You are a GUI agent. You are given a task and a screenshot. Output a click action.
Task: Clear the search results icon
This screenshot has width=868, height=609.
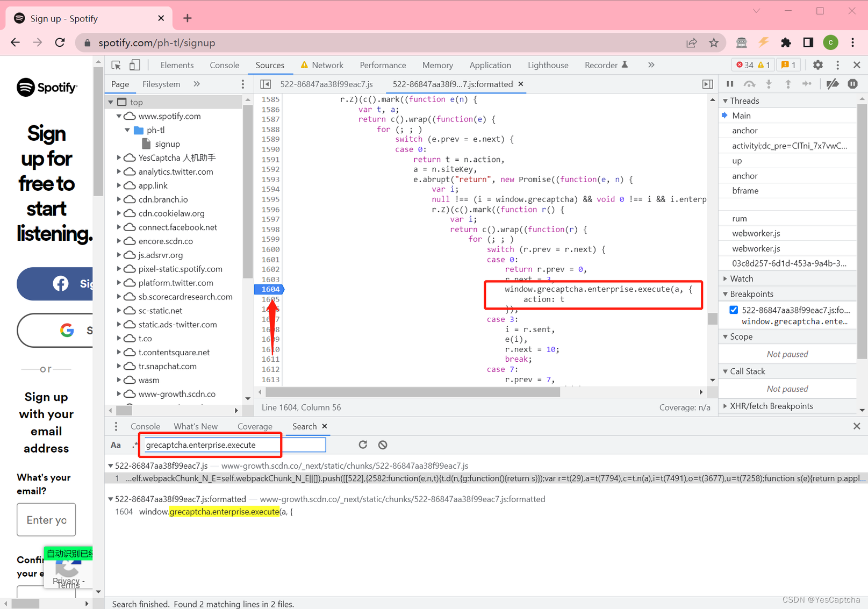(x=383, y=445)
